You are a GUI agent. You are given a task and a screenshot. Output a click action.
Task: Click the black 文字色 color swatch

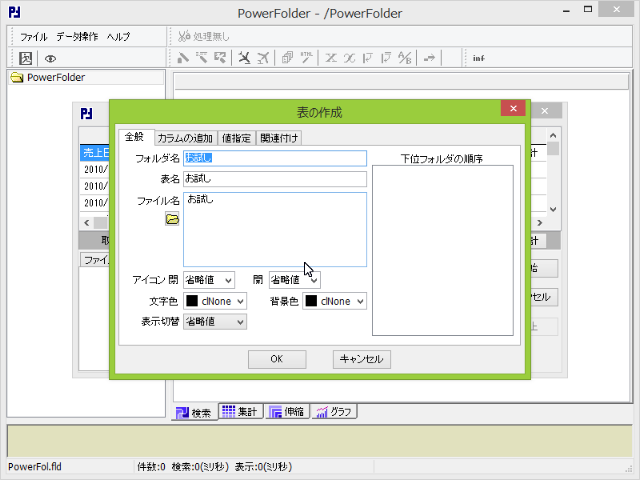[192, 301]
